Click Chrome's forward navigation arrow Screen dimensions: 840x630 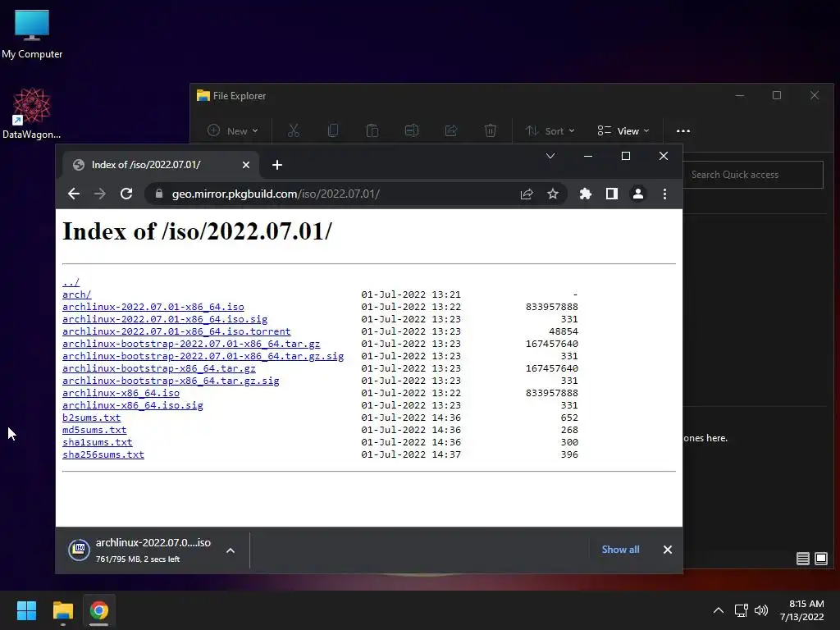(99, 194)
